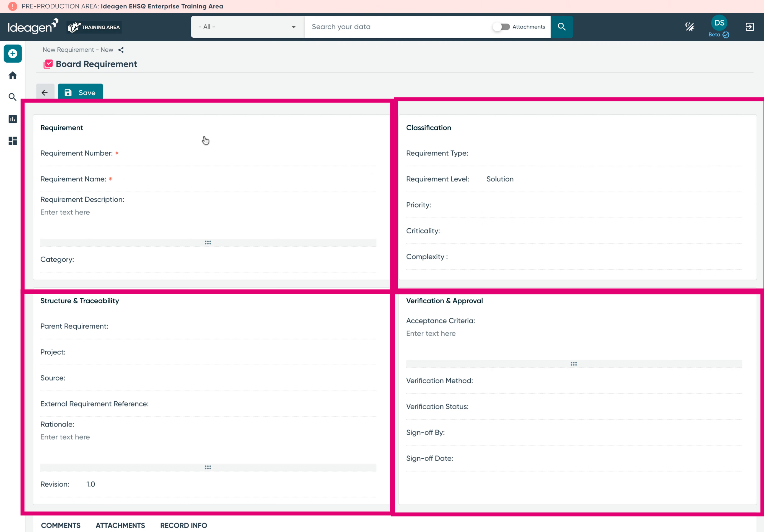764x532 pixels.
Task: Switch to the Record Info tab
Action: pos(183,525)
